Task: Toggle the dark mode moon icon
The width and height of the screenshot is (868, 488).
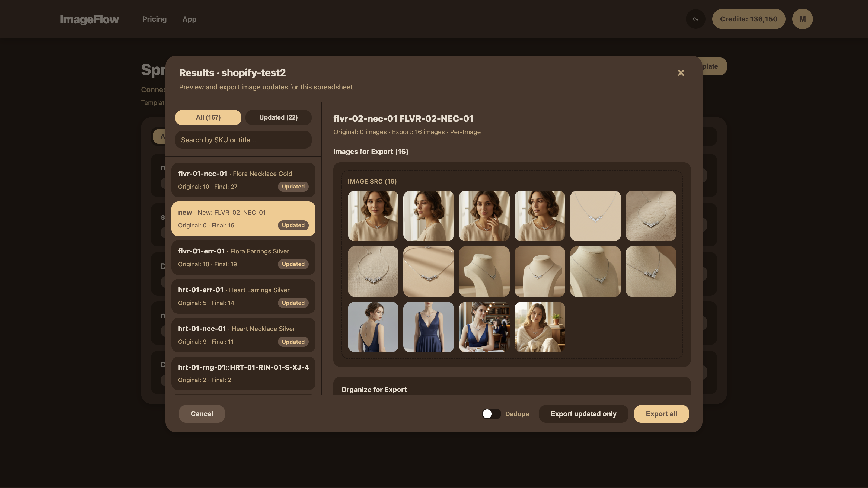Action: [695, 19]
